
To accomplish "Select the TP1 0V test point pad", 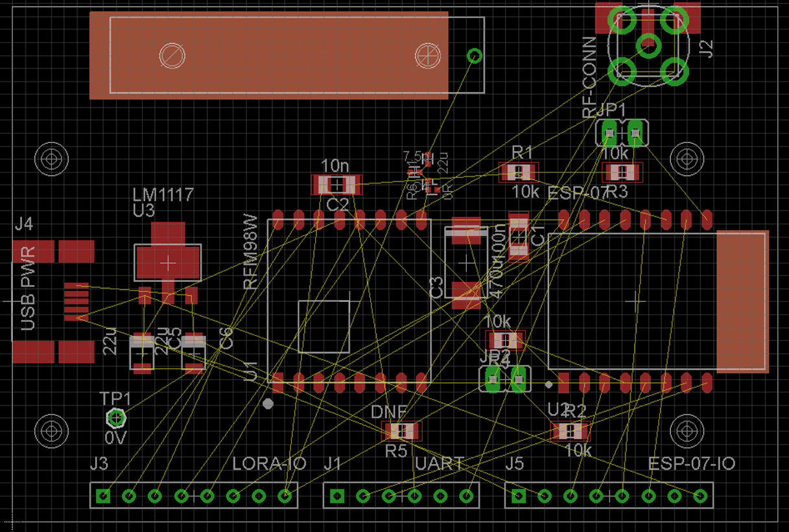I will tap(115, 419).
